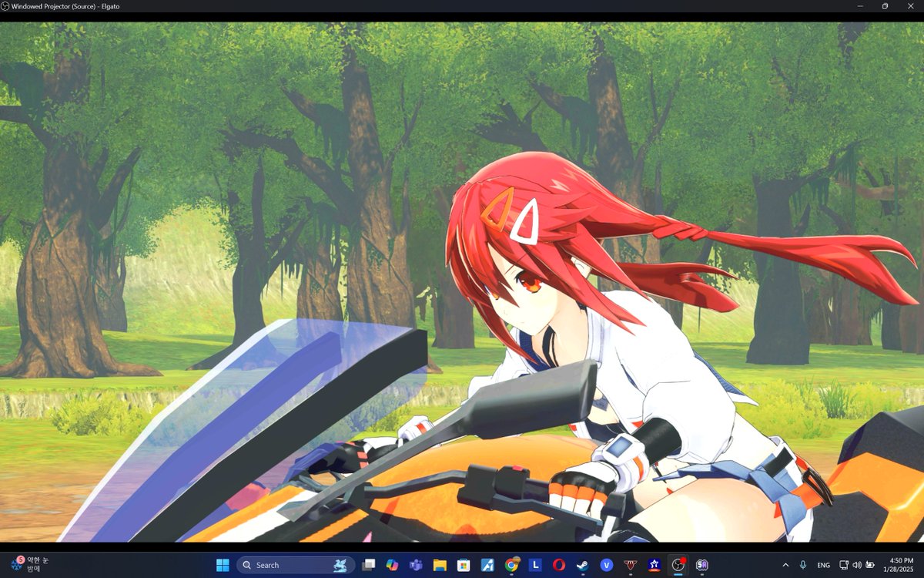Screen dimensions: 924x578
Task: Click the projected game video preview
Action: 462,282
